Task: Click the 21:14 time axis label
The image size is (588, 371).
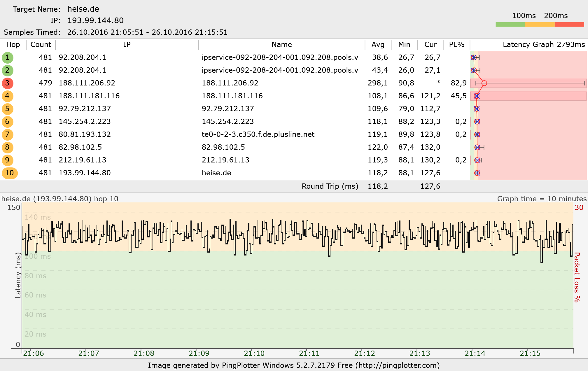Action: [x=475, y=353]
